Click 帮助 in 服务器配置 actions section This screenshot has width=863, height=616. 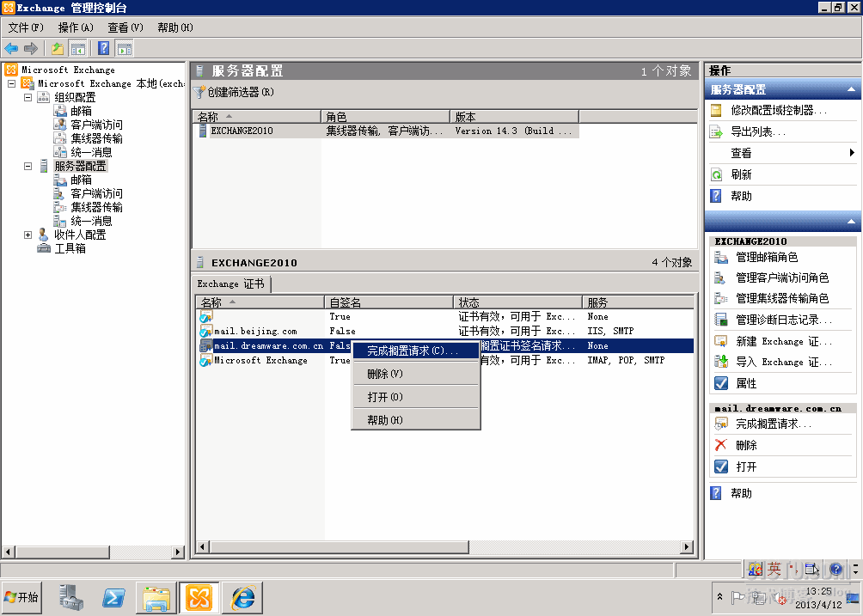[741, 196]
